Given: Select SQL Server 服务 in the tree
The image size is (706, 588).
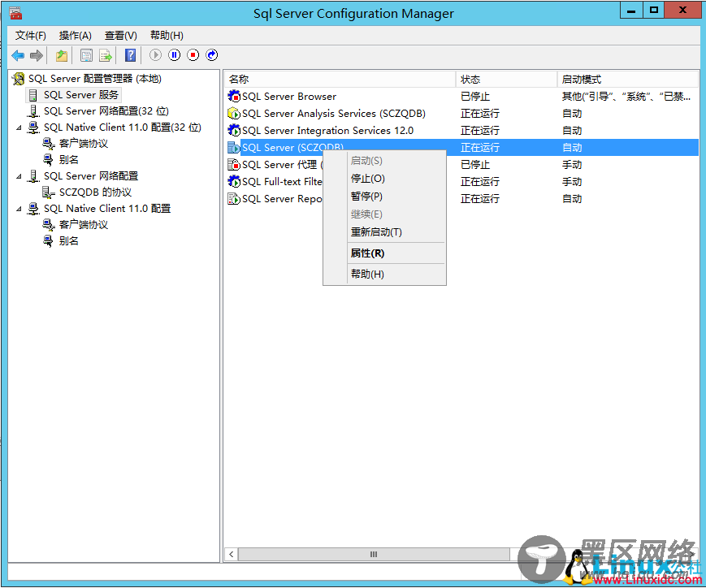Looking at the screenshot, I should (81, 95).
